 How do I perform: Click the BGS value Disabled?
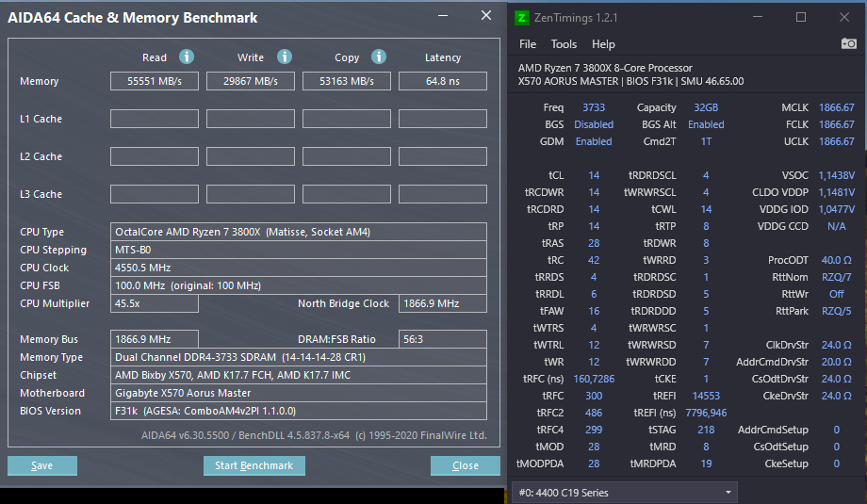point(594,125)
